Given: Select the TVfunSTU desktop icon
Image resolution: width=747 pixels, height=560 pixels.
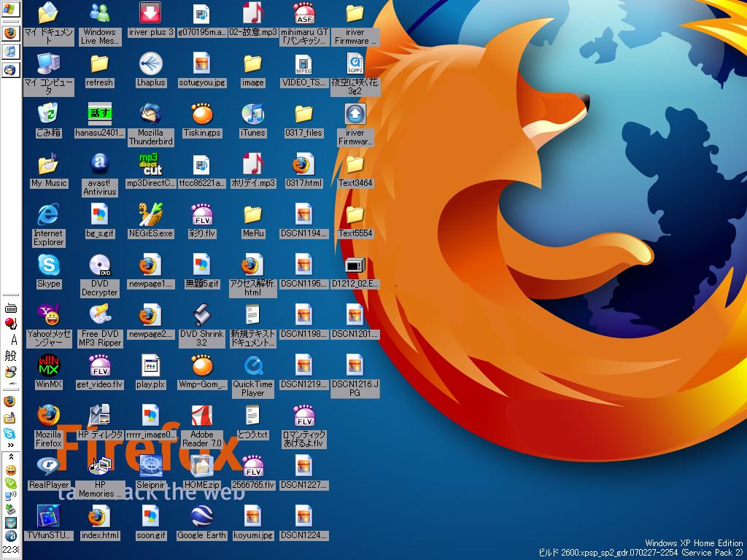Looking at the screenshot, I should (x=49, y=522).
